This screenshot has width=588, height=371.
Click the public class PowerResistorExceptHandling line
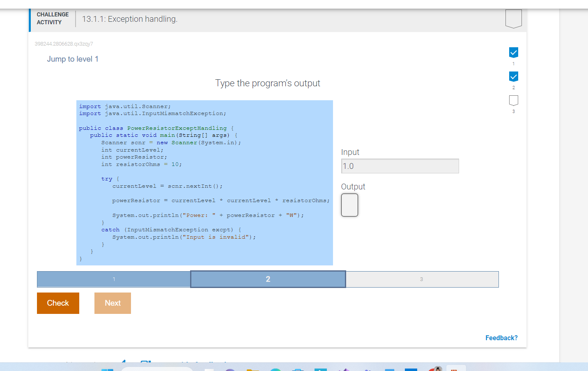click(156, 128)
